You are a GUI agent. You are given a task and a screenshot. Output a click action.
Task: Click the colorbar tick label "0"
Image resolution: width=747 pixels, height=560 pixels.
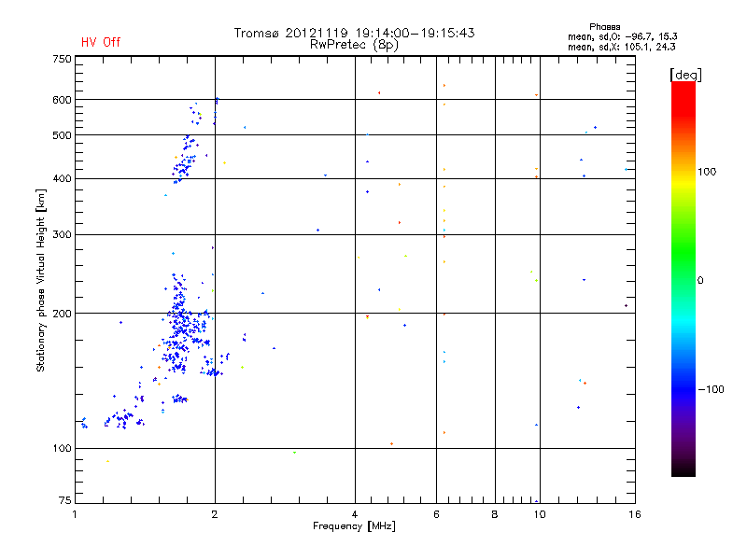click(700, 281)
